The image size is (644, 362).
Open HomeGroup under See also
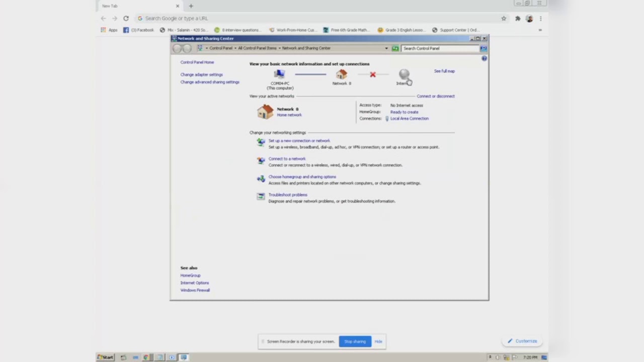click(190, 276)
